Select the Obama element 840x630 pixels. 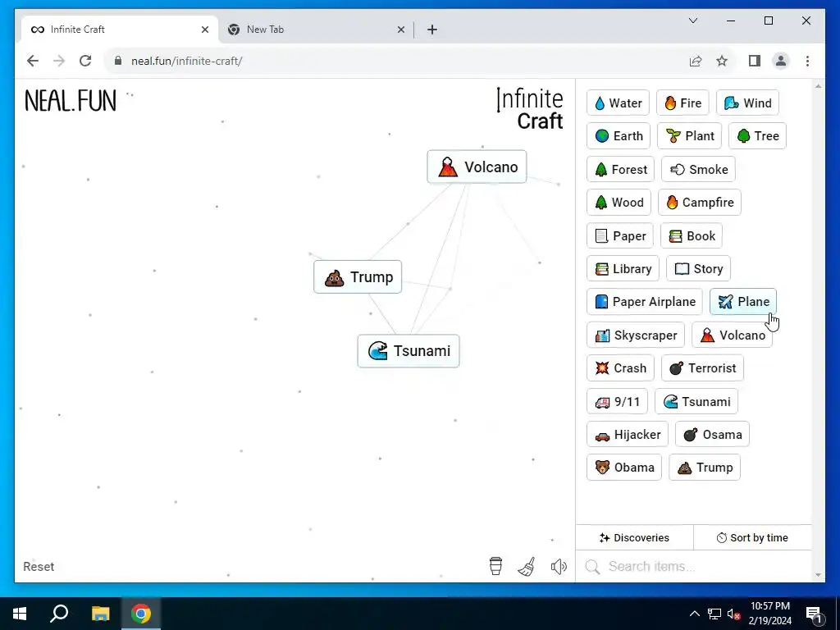pos(624,468)
